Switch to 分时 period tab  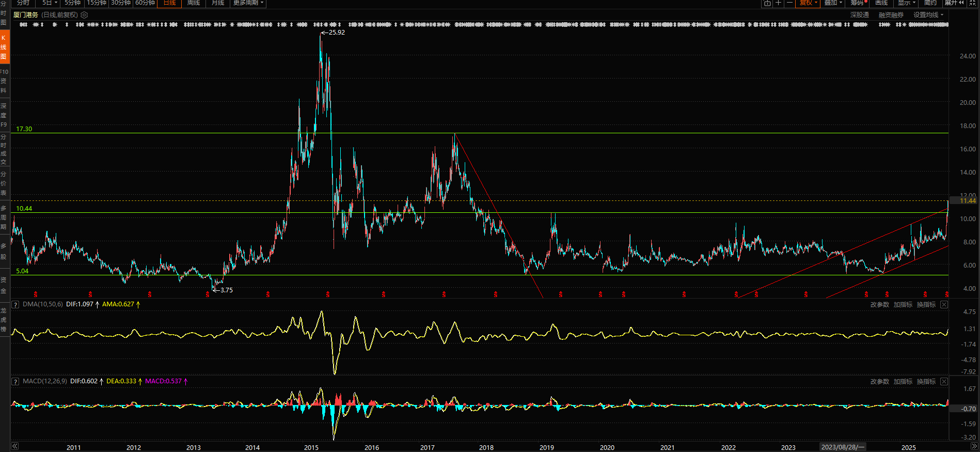pos(23,3)
